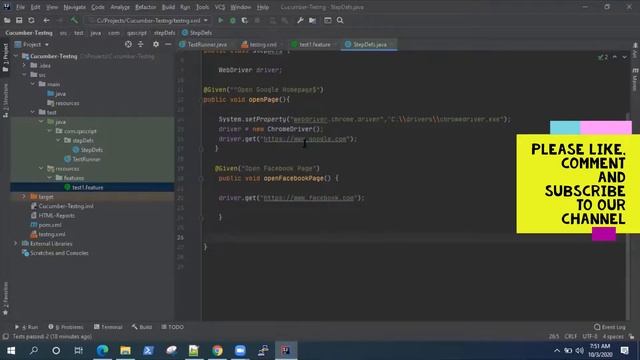
Task: Run with coverage shield icon
Action: 244,20
